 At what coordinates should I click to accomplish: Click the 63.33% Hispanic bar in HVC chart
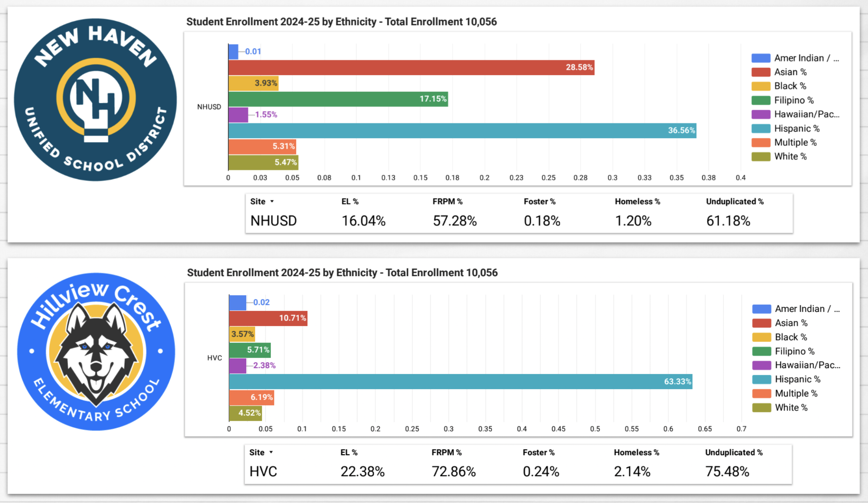point(459,382)
